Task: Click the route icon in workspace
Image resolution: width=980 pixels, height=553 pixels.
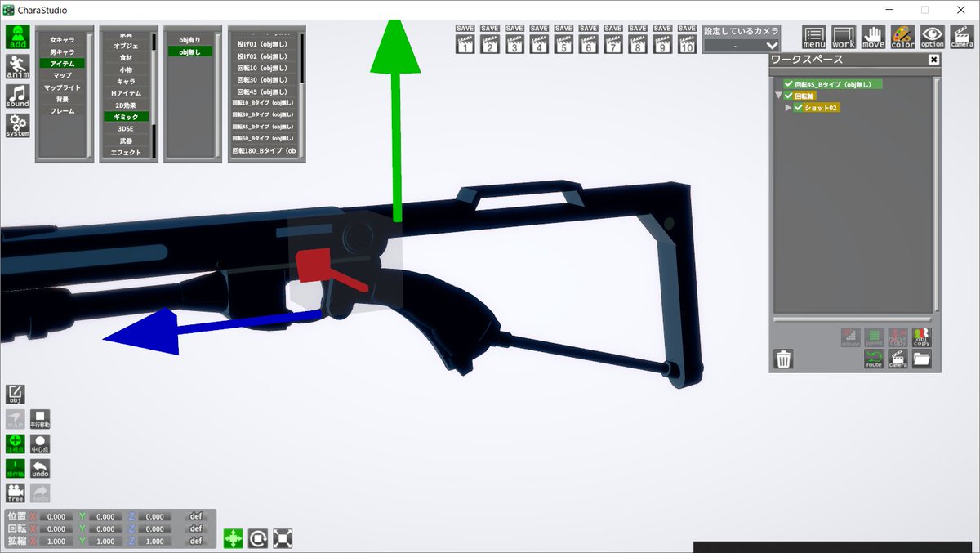Action: click(x=874, y=359)
